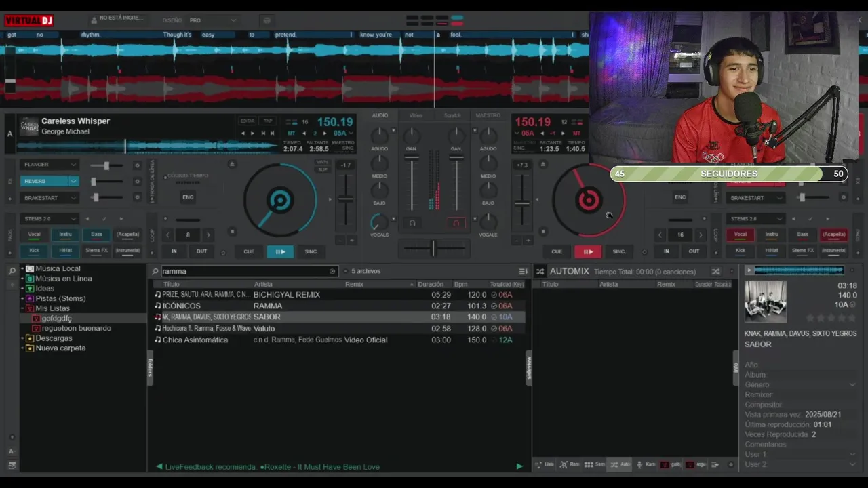868x488 pixels.
Task: Toggle headphone cue on left channel
Action: pyautogui.click(x=412, y=222)
